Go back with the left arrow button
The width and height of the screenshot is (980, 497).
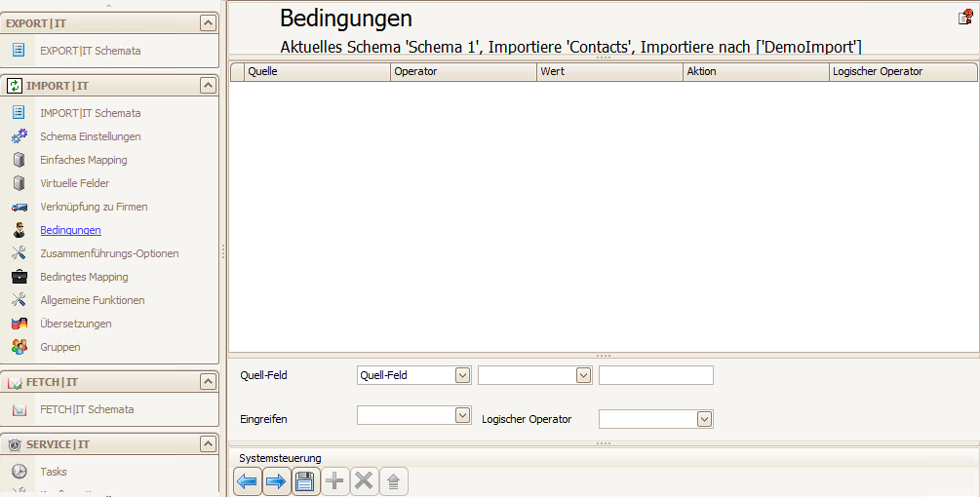pos(248,481)
